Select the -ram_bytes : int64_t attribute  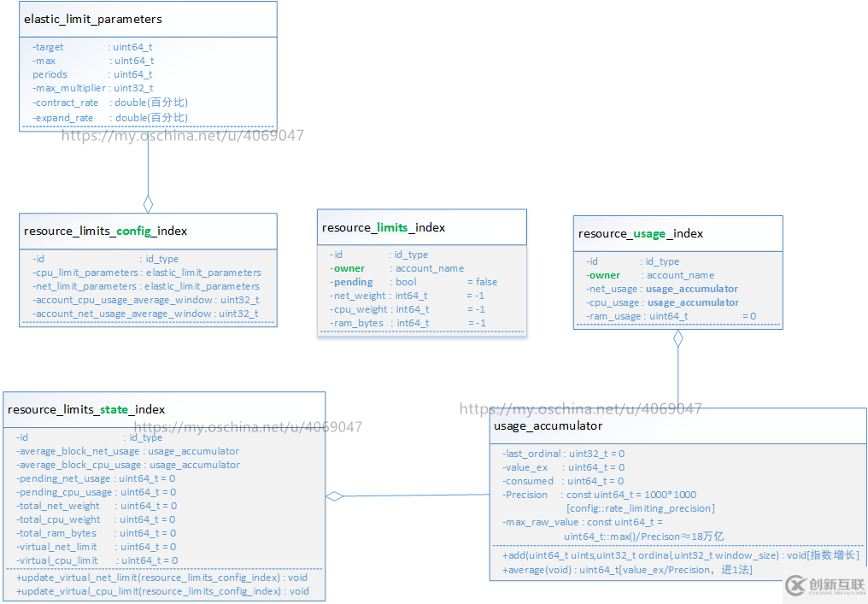pyautogui.click(x=408, y=323)
